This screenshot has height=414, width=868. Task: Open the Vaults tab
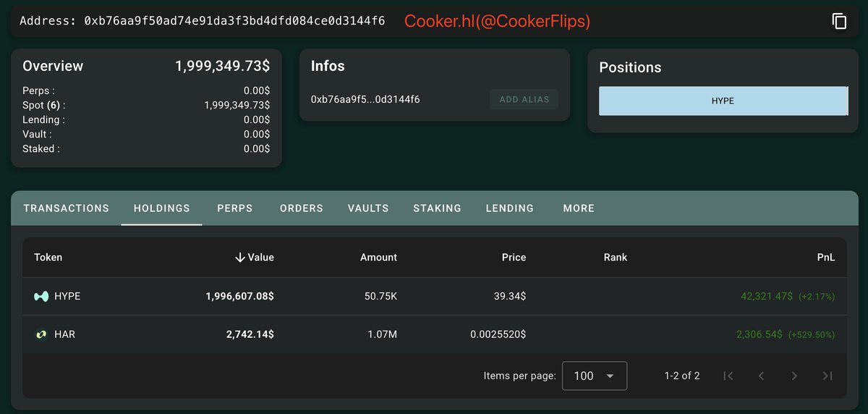pyautogui.click(x=368, y=208)
